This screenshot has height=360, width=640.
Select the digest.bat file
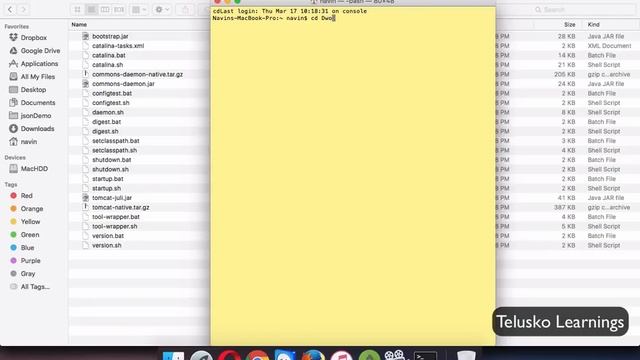click(106, 122)
